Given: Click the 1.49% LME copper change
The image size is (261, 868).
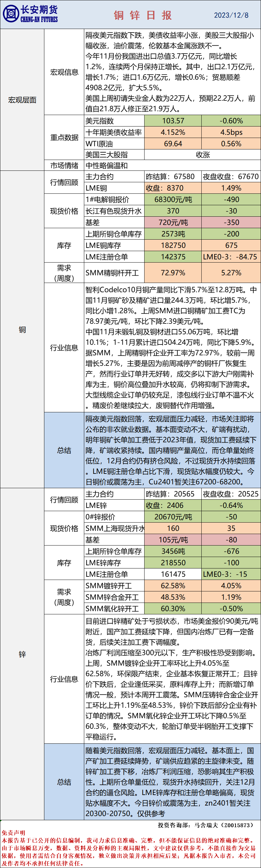Looking at the screenshot, I should 231,188.
